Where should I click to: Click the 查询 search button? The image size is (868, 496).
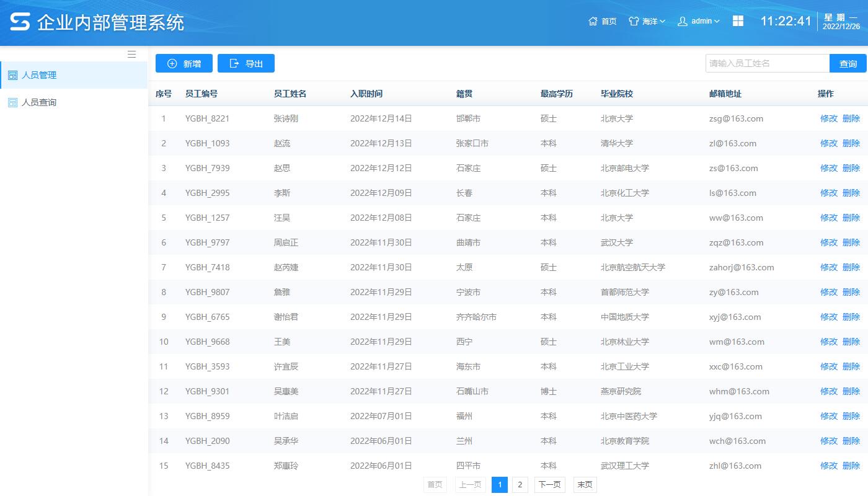[x=848, y=63]
